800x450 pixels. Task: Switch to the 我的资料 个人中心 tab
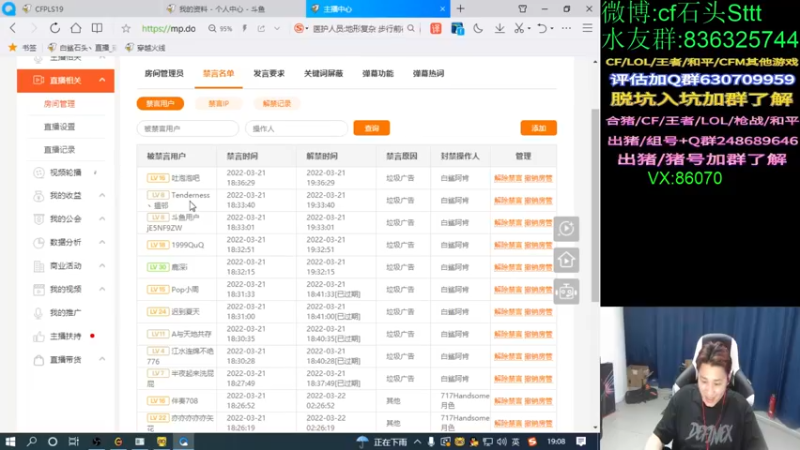tap(222, 9)
